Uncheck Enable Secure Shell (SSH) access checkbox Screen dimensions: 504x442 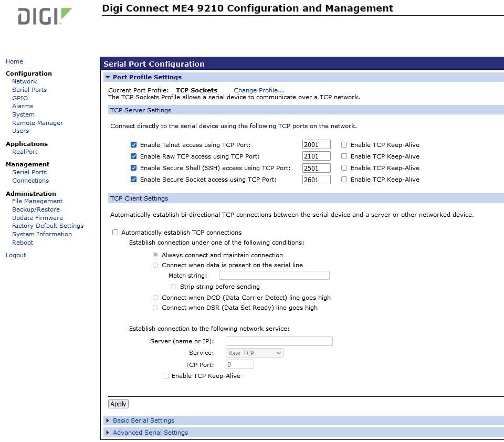click(x=134, y=168)
